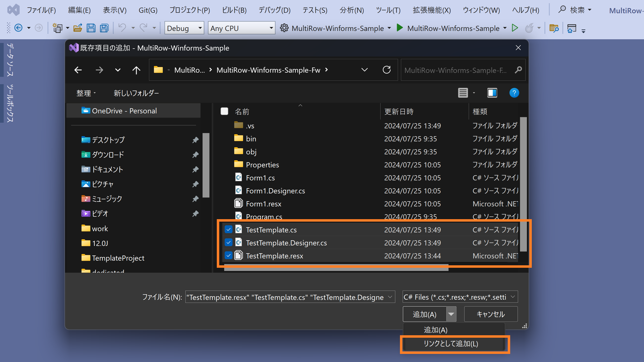Open the プロジェクト(P) menu
This screenshot has width=644, height=362.
pyautogui.click(x=190, y=10)
